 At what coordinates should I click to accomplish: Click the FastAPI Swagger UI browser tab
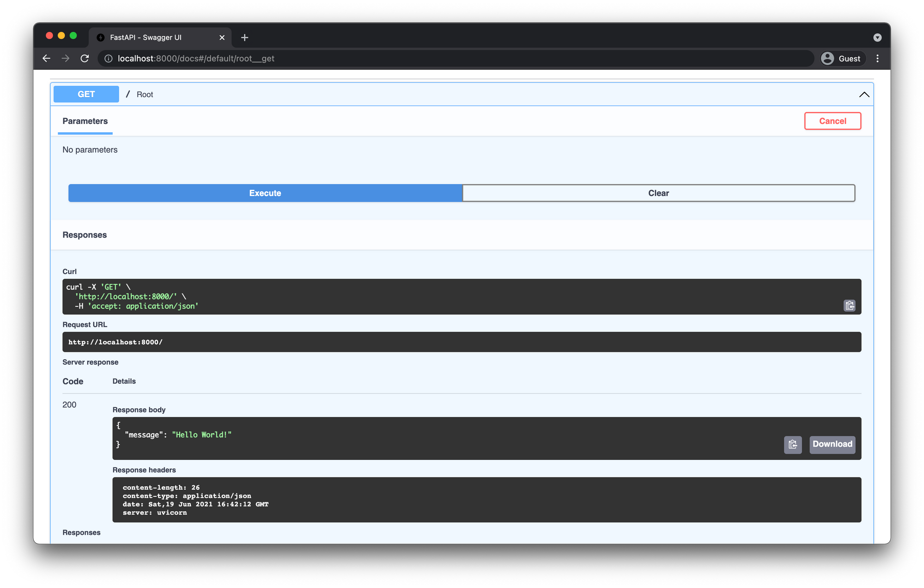147,37
